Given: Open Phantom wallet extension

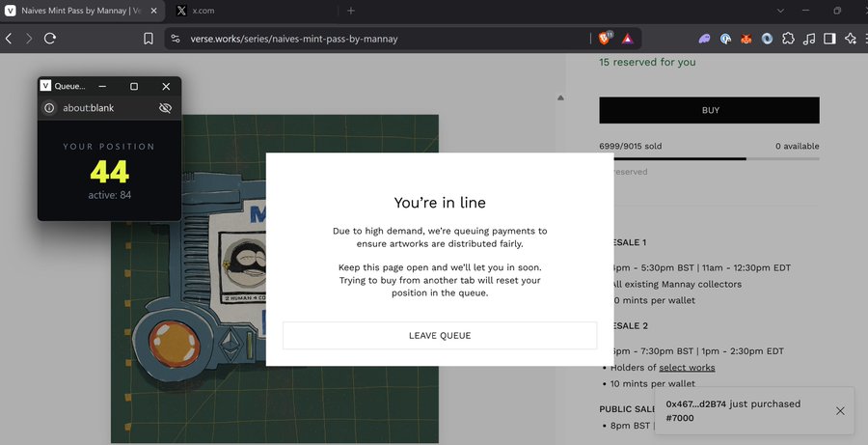Looking at the screenshot, I should [x=704, y=39].
